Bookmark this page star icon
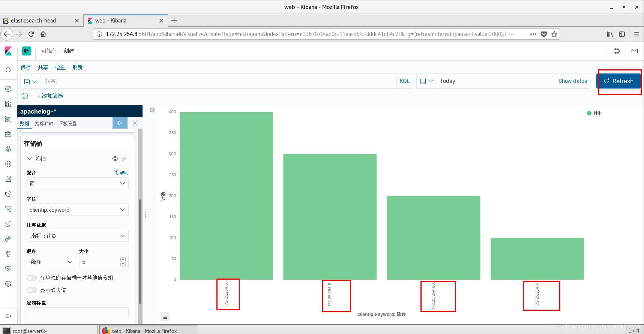This screenshot has width=644, height=334. point(554,34)
